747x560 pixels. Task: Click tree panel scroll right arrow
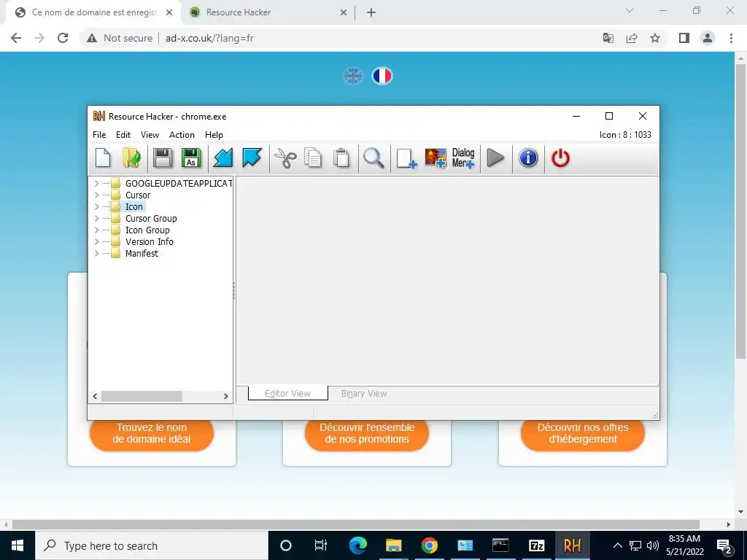tap(226, 396)
